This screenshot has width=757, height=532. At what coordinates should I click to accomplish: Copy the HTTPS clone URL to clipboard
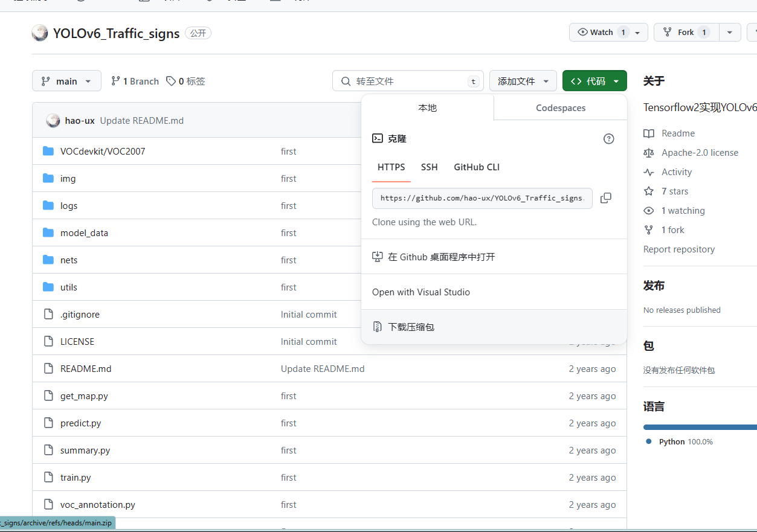(606, 198)
